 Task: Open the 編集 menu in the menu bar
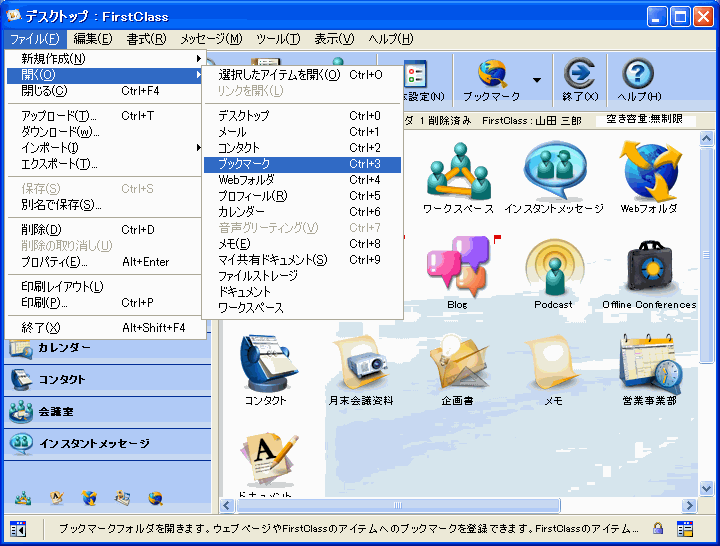pos(93,39)
